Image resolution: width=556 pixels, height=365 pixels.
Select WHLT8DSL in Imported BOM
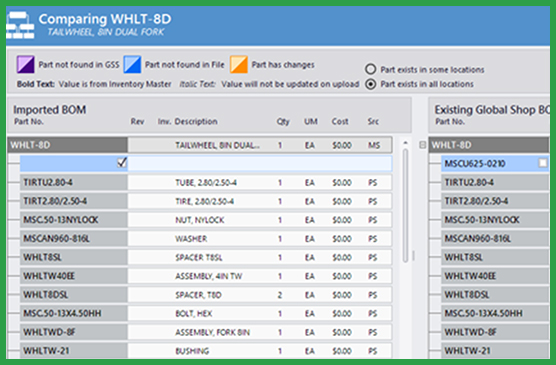pyautogui.click(x=74, y=295)
